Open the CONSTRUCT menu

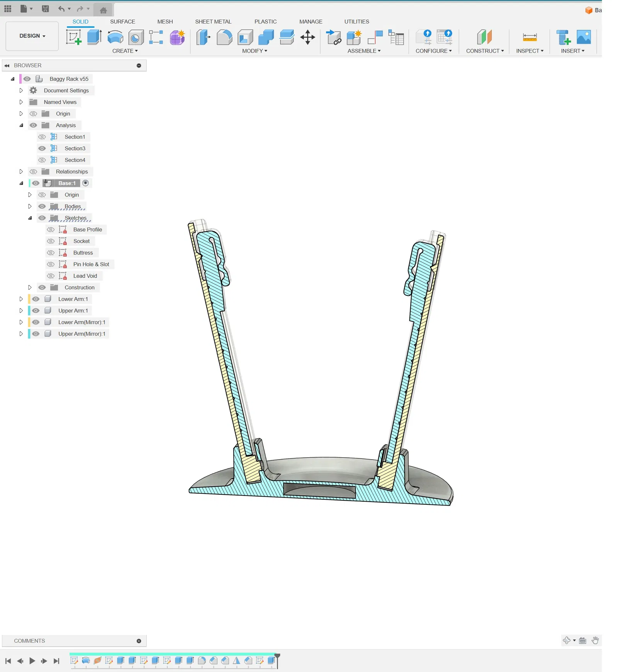(x=485, y=51)
